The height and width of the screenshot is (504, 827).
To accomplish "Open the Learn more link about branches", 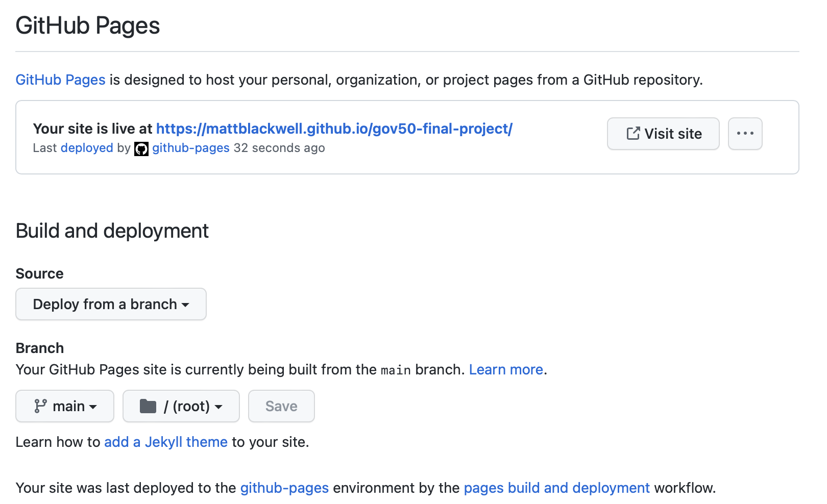I will (506, 370).
